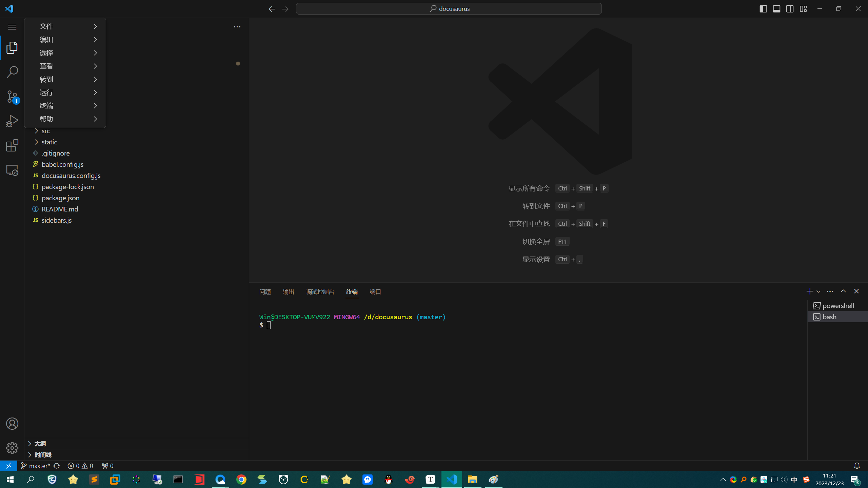The height and width of the screenshot is (488, 868).
Task: Open sidebars.js file
Action: click(137, 220)
